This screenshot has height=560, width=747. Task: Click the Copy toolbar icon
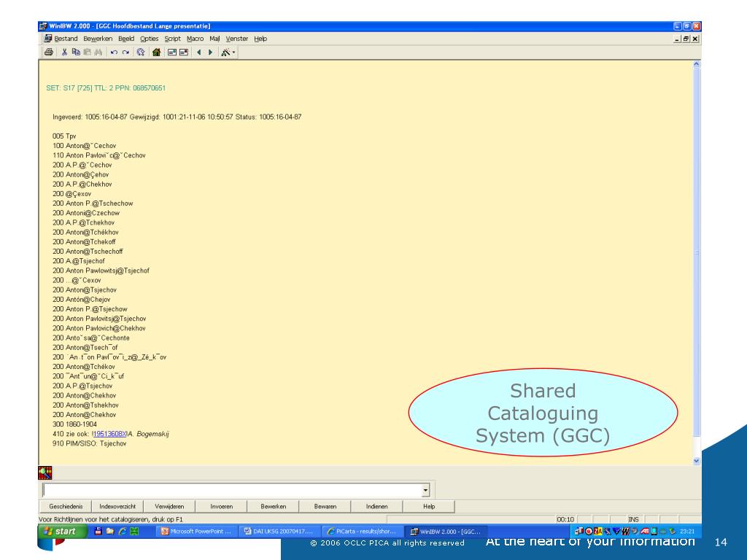tap(76, 52)
